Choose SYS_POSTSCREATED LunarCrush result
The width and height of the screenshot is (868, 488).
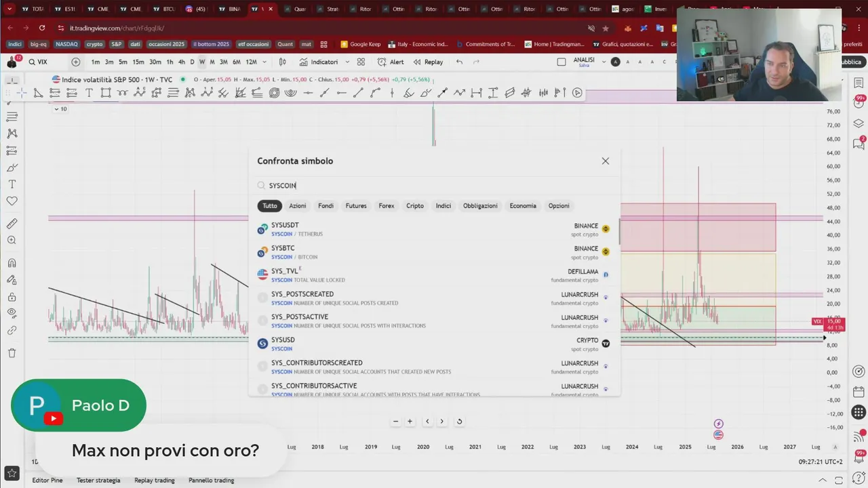click(x=434, y=298)
